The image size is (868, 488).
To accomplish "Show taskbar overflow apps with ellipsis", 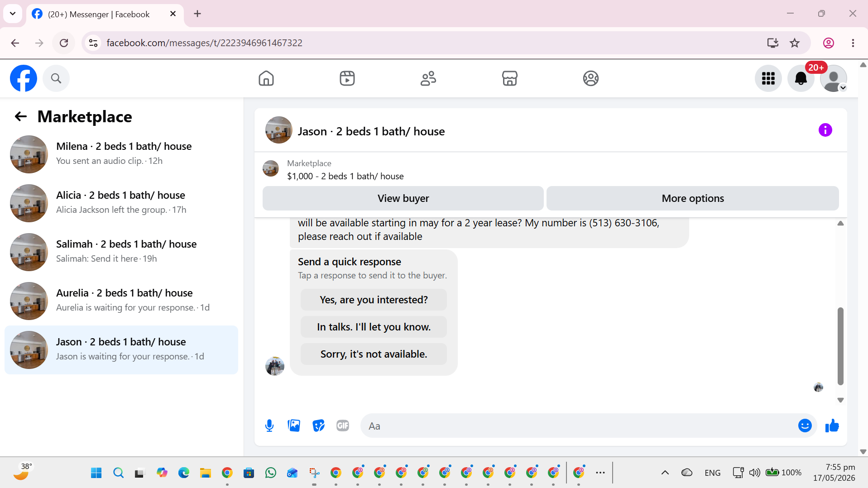I will (600, 473).
